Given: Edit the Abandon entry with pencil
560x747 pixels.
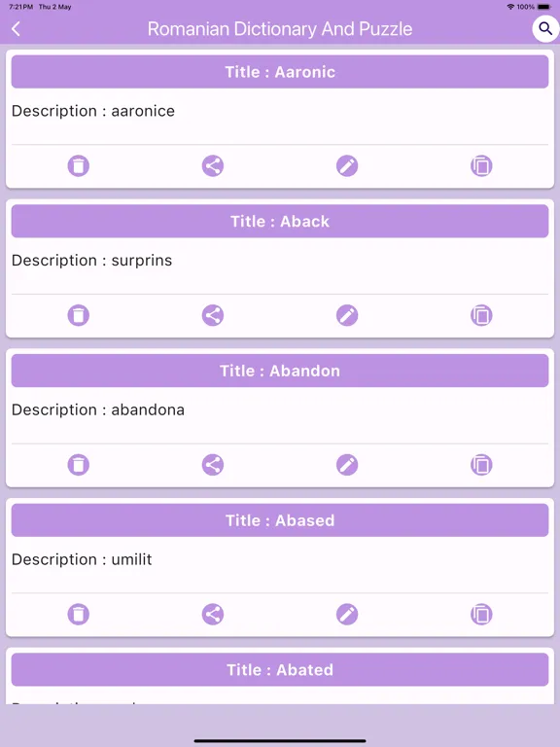Looking at the screenshot, I should click(x=347, y=465).
